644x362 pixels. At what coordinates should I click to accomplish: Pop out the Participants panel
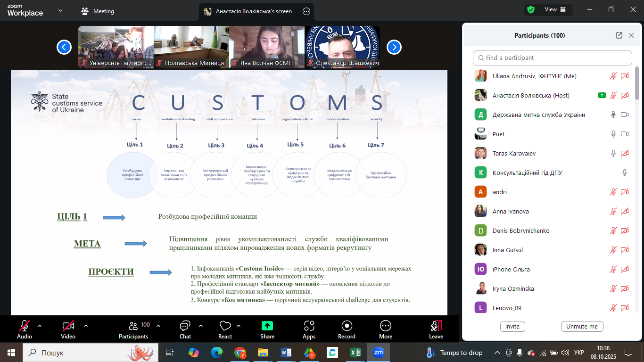(619, 35)
